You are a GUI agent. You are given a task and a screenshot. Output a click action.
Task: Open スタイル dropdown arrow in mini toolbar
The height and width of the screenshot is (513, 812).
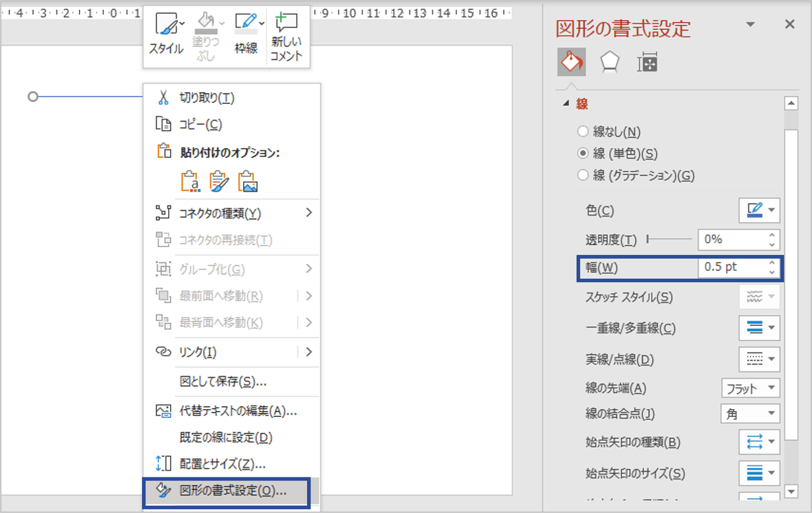(x=182, y=23)
